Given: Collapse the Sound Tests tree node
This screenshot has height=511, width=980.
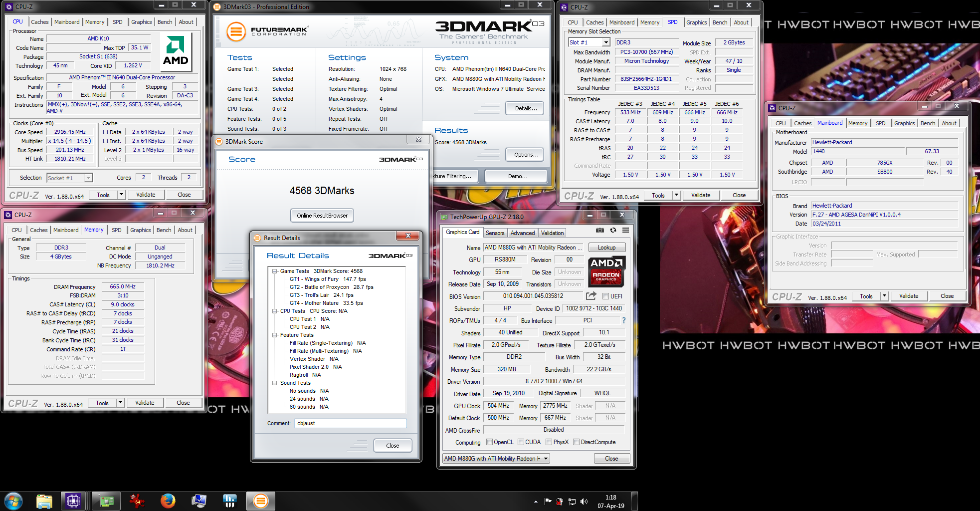Looking at the screenshot, I should click(274, 383).
